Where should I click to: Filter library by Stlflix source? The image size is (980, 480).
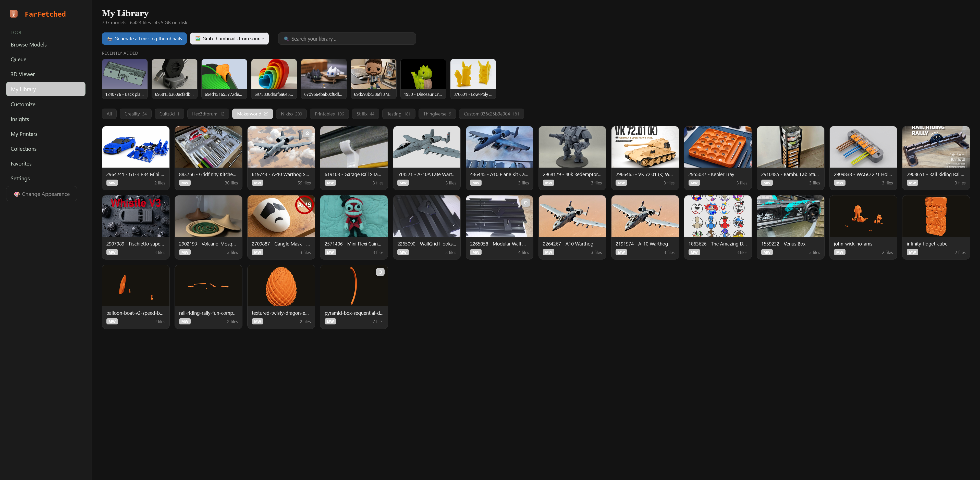coord(365,114)
